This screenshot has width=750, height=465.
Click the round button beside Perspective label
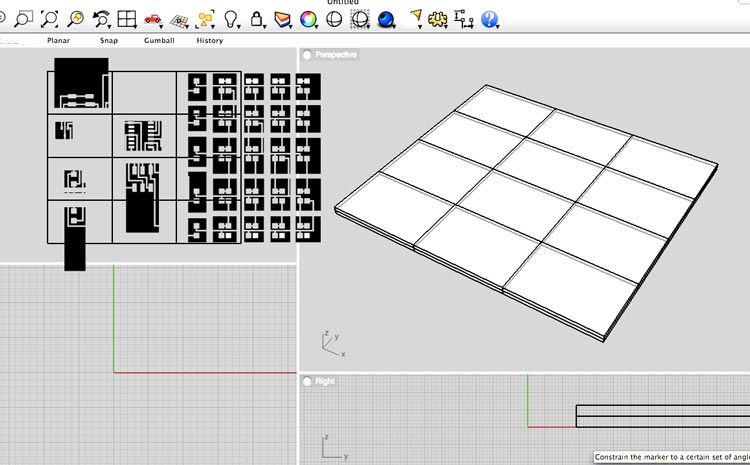pos(307,55)
